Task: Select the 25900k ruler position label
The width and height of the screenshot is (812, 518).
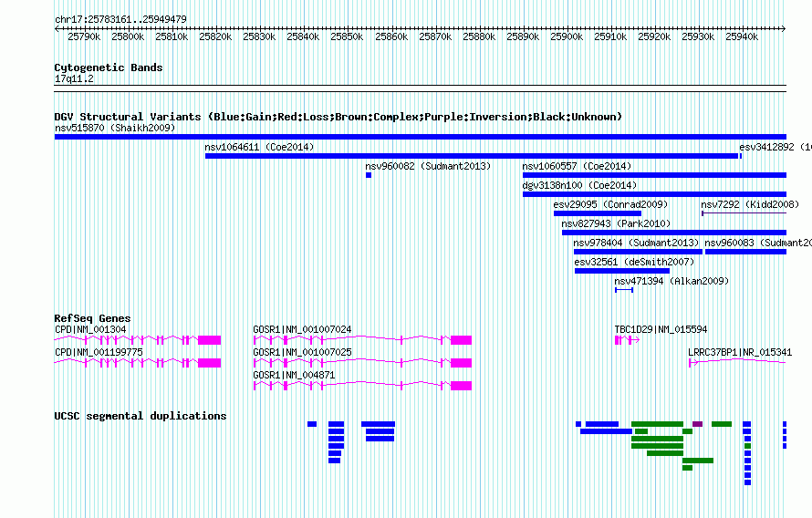Action: click(567, 36)
